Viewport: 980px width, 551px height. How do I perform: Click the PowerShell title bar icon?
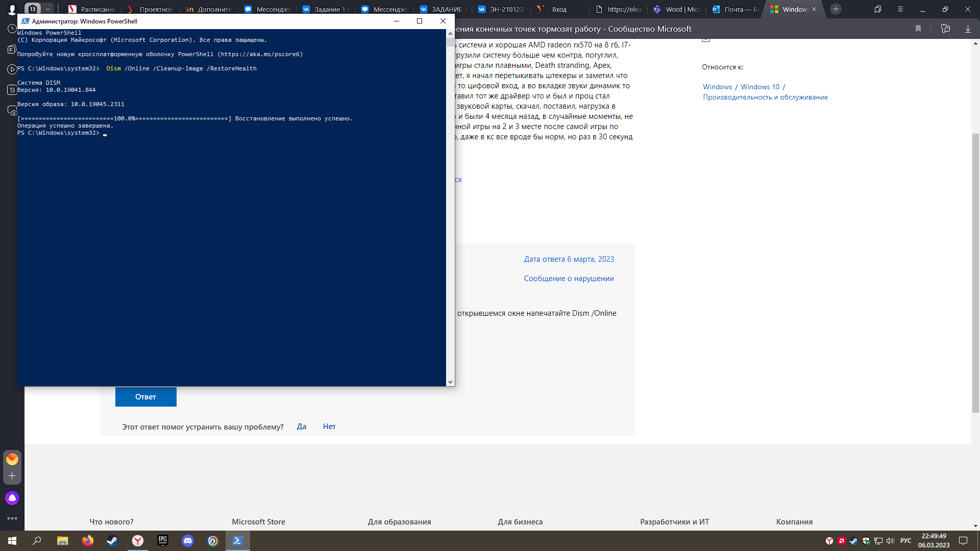[25, 21]
